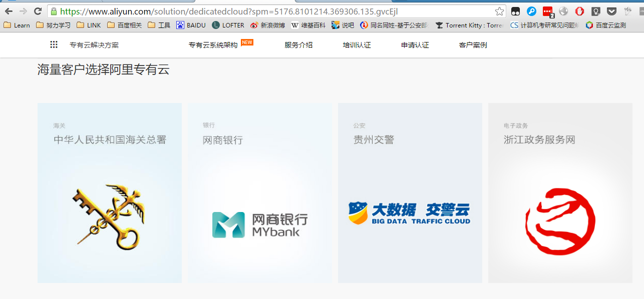The height and width of the screenshot is (299, 644).
Task: Click the 海关 category label
Action: (59, 125)
